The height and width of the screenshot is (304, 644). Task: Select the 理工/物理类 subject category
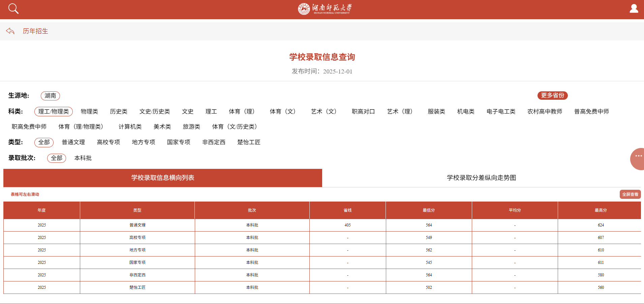point(54,112)
